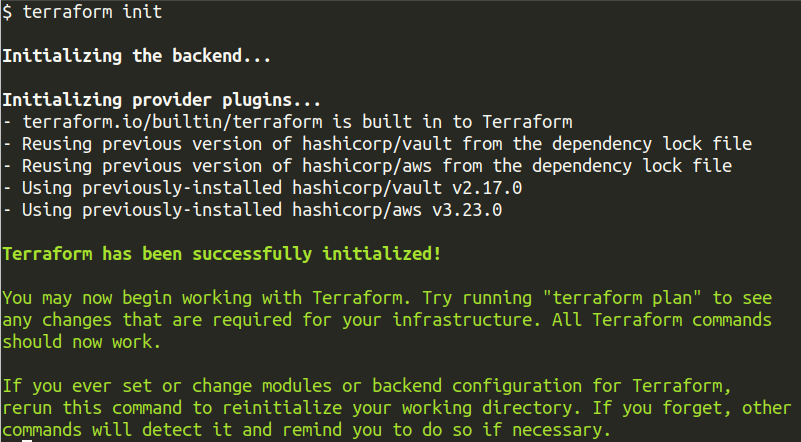
Task: Click the "$" shell prompt symbol
Action: coord(8,13)
